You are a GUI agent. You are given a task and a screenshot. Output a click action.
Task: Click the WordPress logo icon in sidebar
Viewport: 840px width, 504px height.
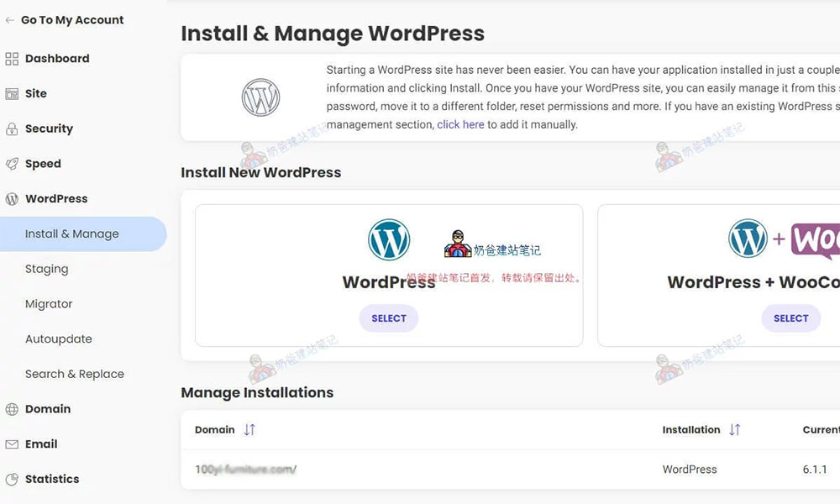pyautogui.click(x=12, y=199)
